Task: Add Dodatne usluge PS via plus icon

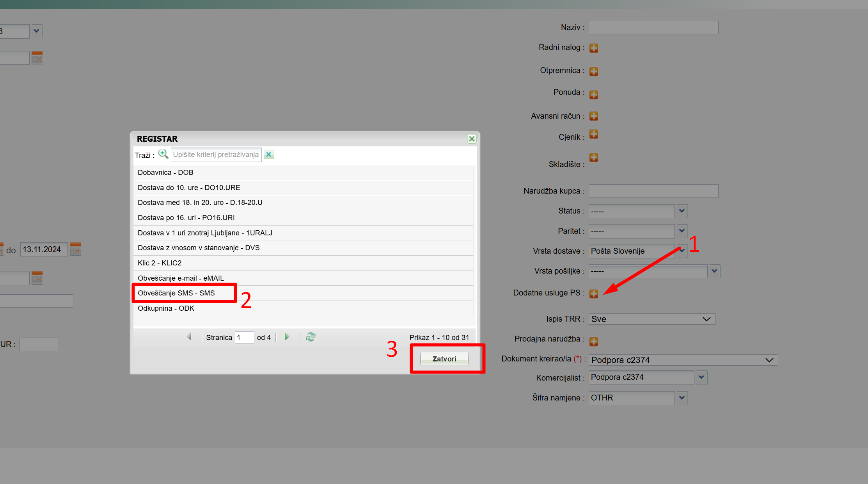Action: click(594, 294)
